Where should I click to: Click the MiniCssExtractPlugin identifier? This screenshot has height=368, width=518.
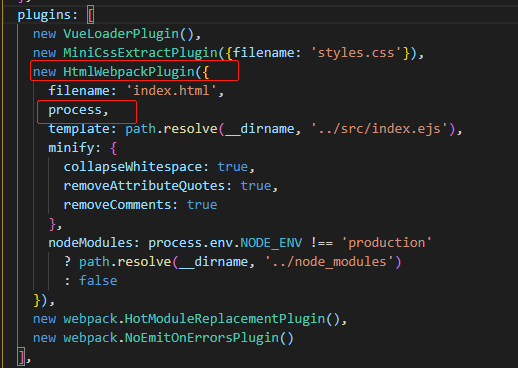[140, 53]
